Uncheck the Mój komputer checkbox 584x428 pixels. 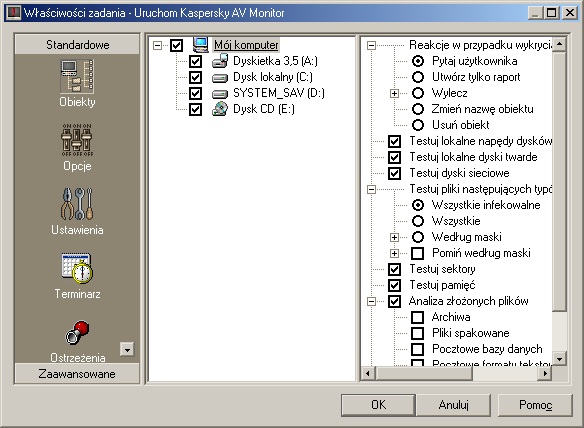coord(176,45)
